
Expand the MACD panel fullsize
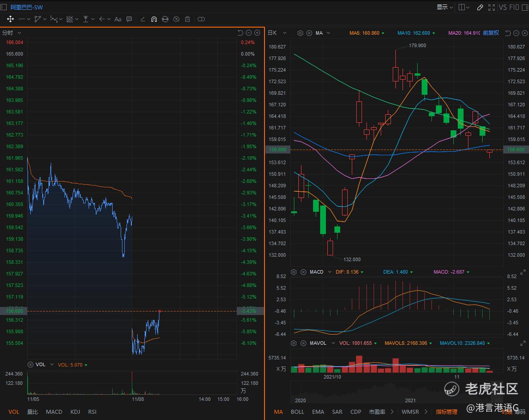523,272
